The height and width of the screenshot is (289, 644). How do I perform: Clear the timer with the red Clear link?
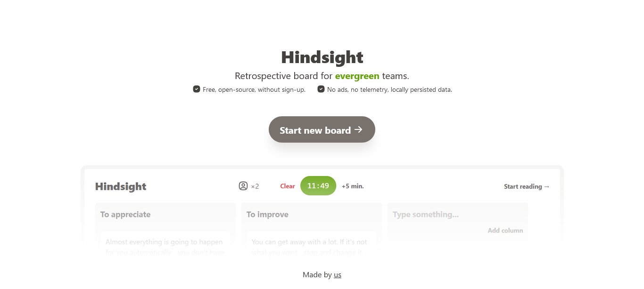(x=288, y=186)
